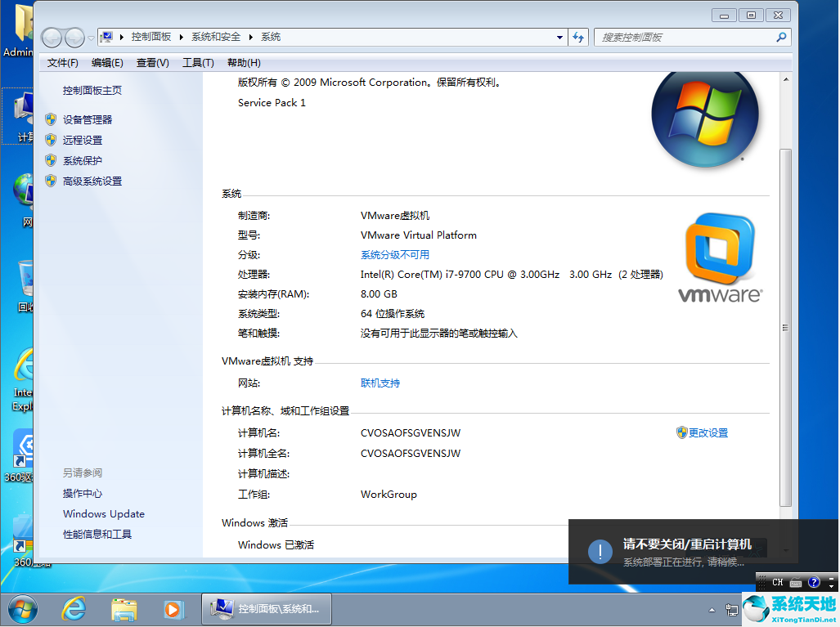Select the Recycle Bin desktop icon

pos(24,286)
